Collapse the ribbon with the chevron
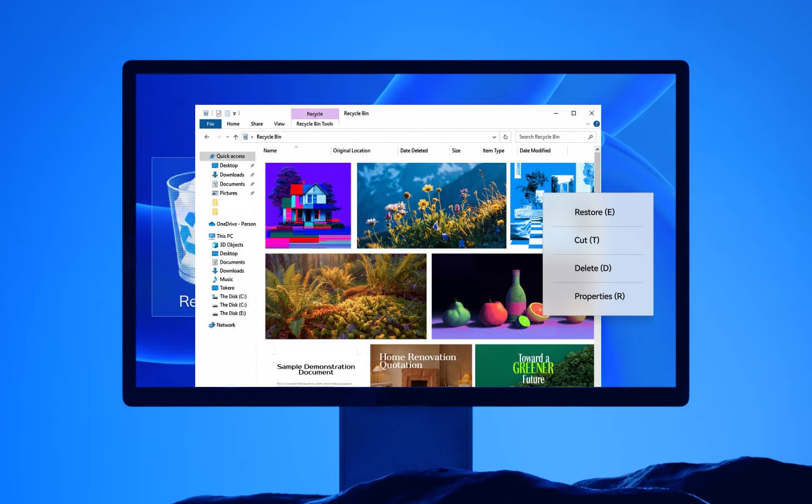 click(x=588, y=124)
